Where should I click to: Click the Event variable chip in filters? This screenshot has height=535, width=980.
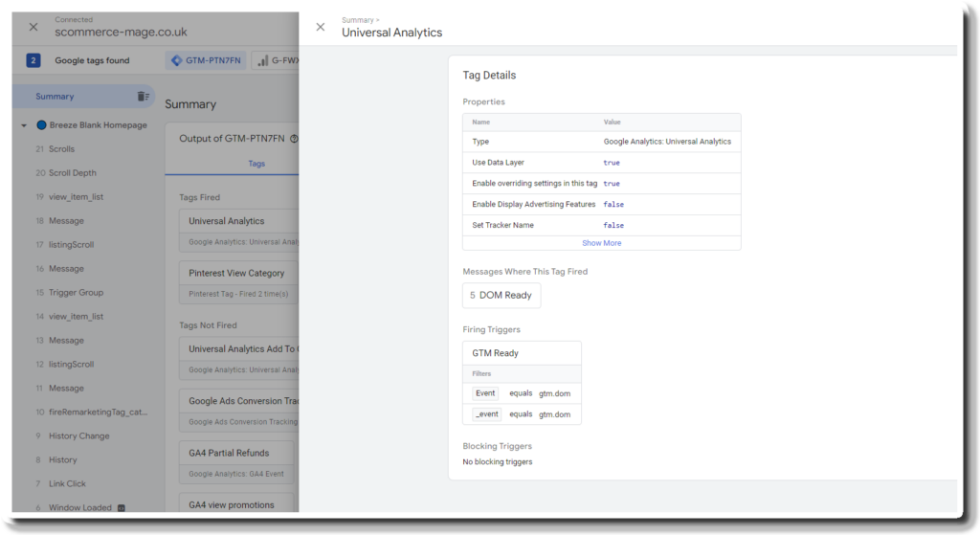(485, 393)
